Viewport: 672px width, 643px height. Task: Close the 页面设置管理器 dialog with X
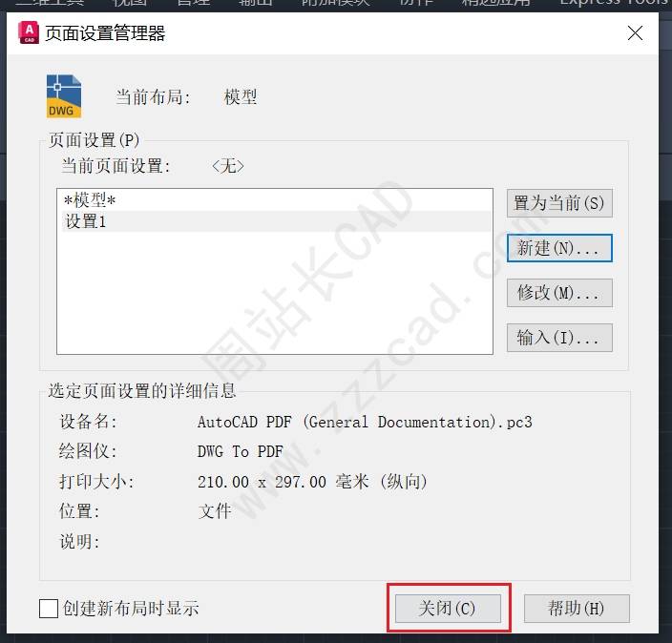[635, 33]
